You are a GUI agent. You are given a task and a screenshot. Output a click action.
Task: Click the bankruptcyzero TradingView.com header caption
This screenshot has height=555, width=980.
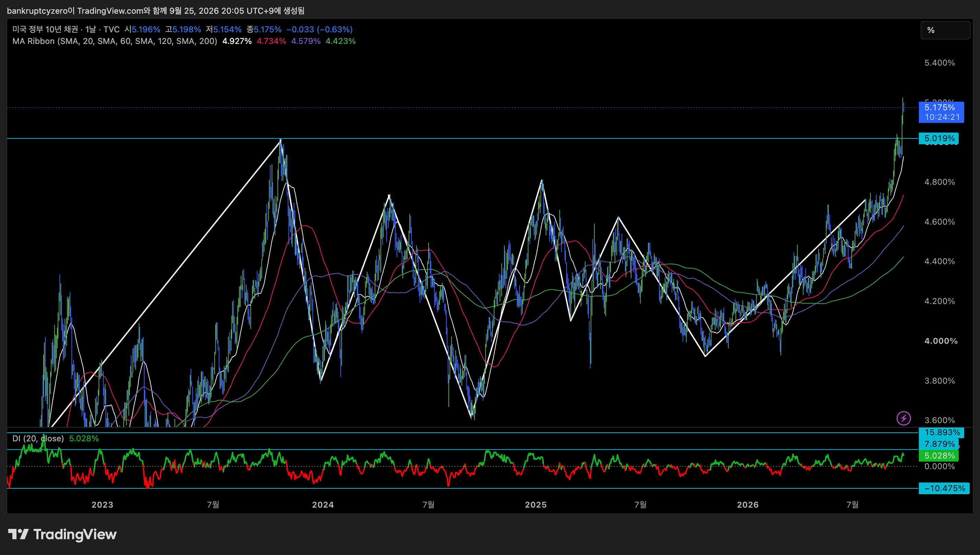(x=156, y=11)
